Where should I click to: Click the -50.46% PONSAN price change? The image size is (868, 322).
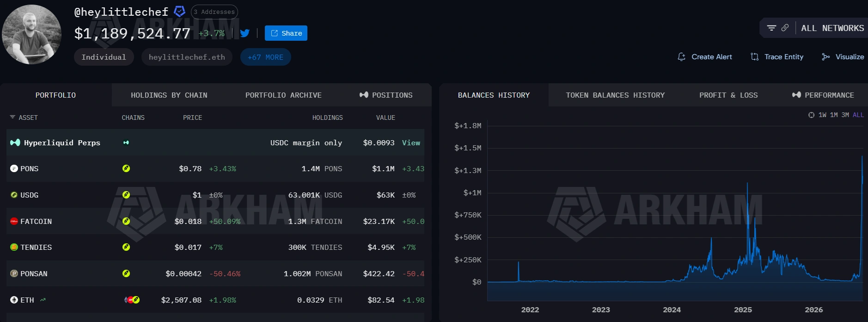tap(225, 274)
